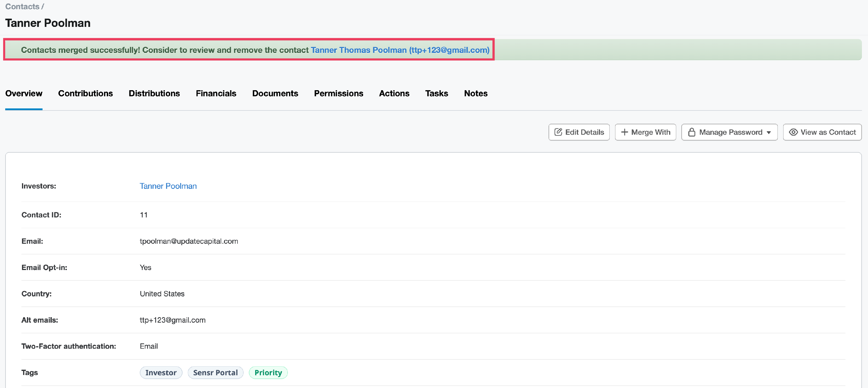Open the Tasks tab
The height and width of the screenshot is (388, 868).
(x=436, y=93)
